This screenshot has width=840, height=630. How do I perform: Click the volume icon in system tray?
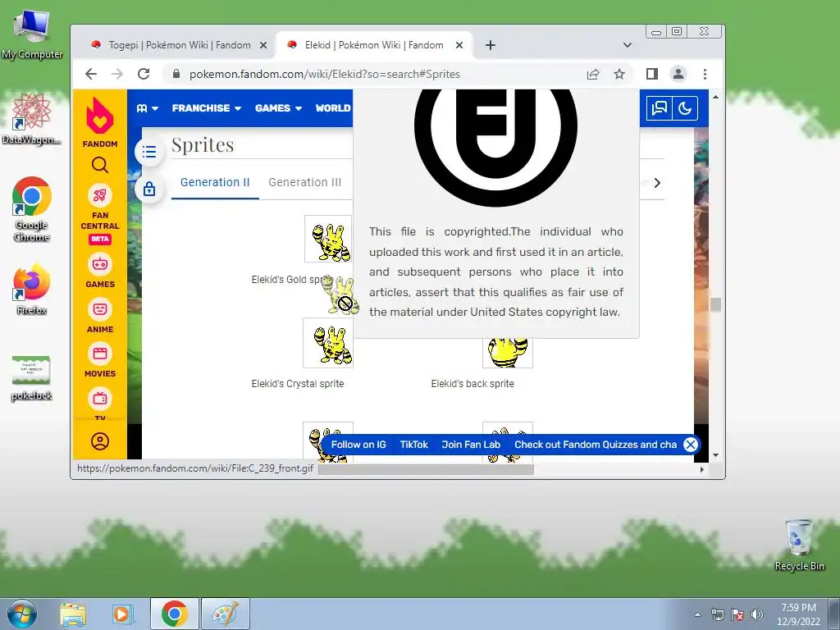coord(757,614)
